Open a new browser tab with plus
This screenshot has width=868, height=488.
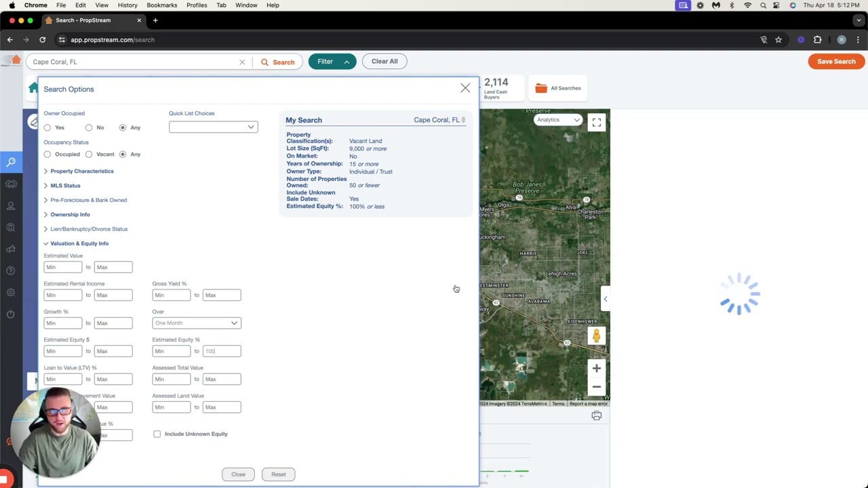click(155, 20)
